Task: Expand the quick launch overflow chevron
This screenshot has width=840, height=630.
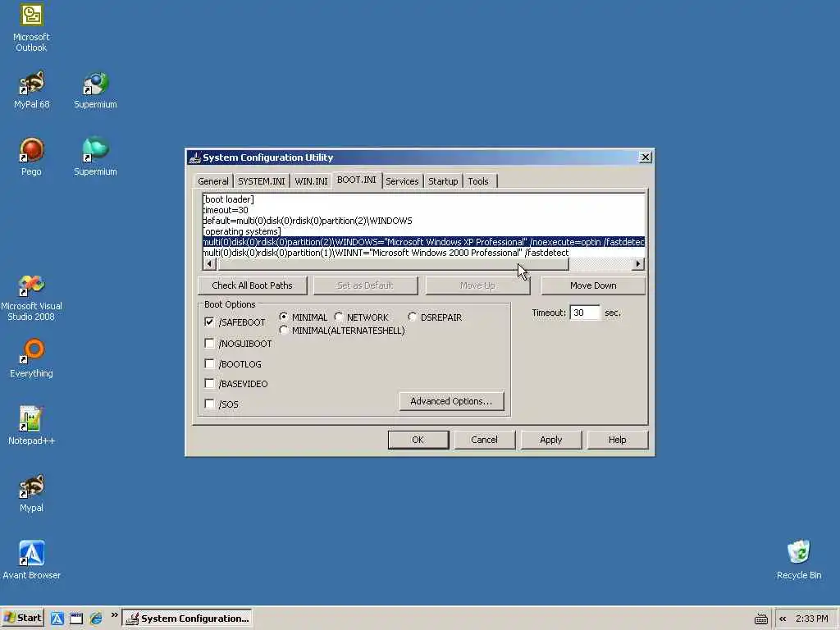Action: point(114,615)
